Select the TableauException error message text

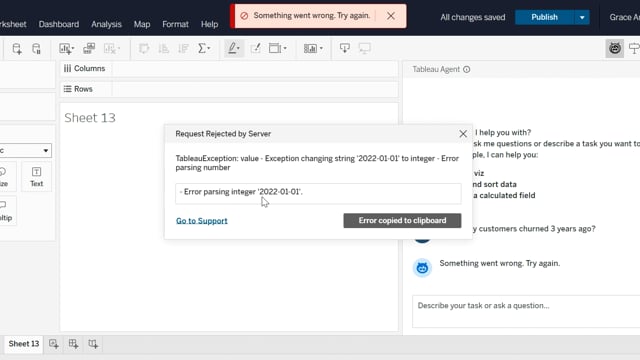coord(317,163)
